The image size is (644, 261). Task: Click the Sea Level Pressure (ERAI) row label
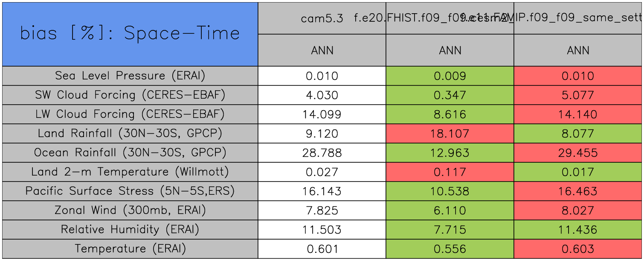point(130,76)
